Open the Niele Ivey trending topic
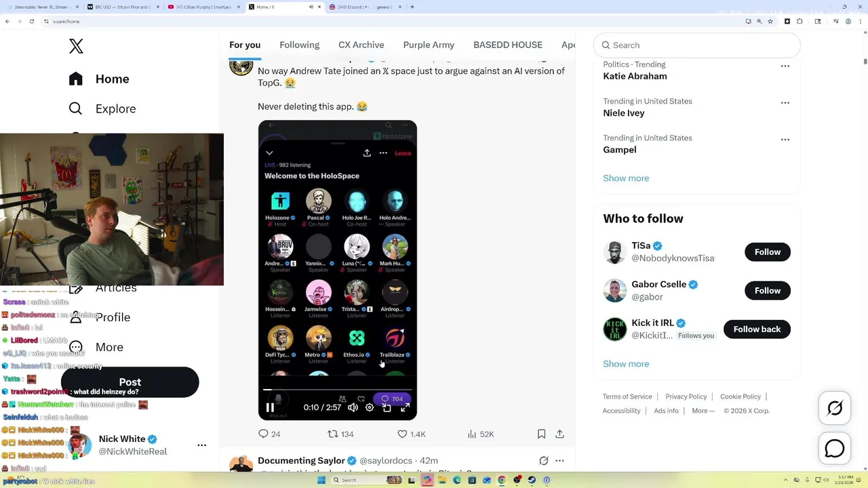This screenshot has width=868, height=488. coord(624,113)
